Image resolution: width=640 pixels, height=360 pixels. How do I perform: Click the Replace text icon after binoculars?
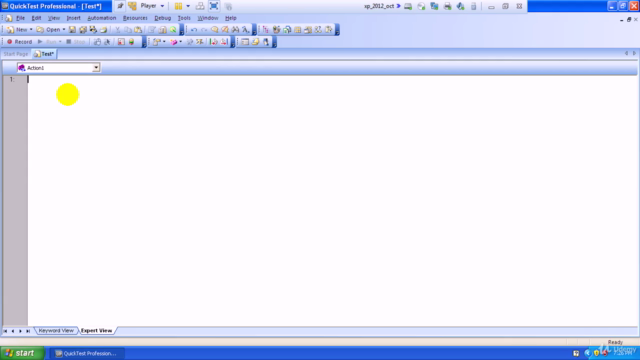(245, 29)
